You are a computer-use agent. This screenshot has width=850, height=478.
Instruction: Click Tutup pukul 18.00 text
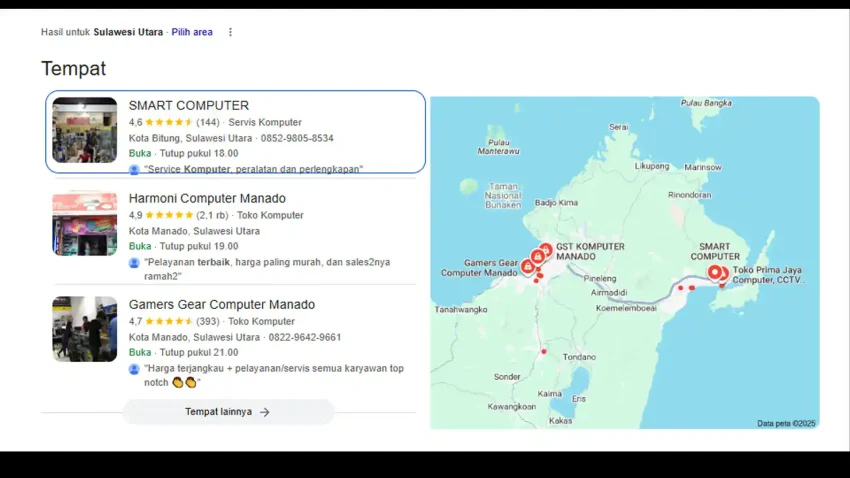[x=199, y=153]
